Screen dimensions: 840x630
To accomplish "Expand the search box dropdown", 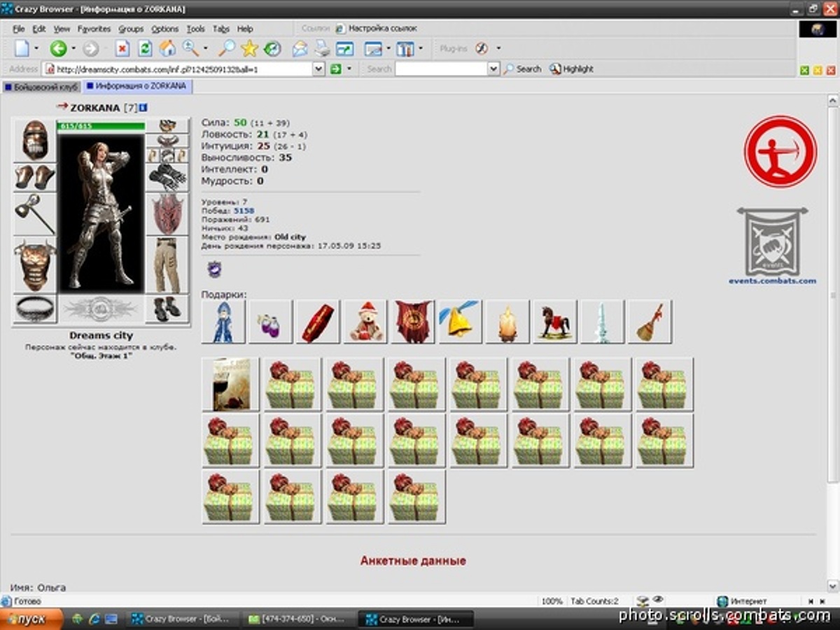I will click(x=493, y=69).
